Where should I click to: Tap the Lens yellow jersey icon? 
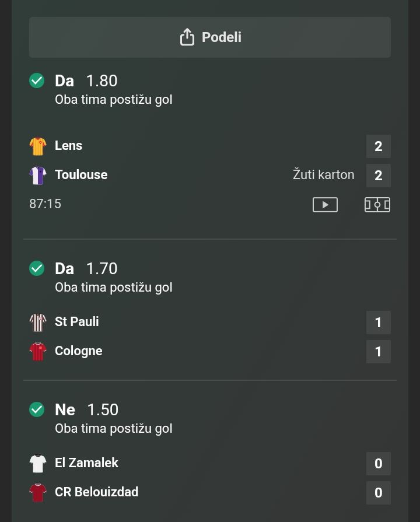[x=38, y=146]
